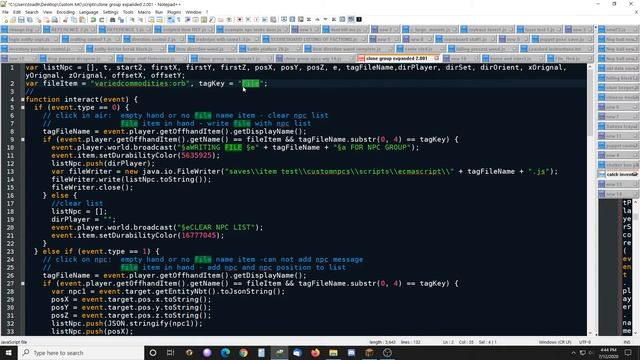
Task: Open Folder as Workspace toolbar icon
Action: pyautogui.click(x=220, y=20)
